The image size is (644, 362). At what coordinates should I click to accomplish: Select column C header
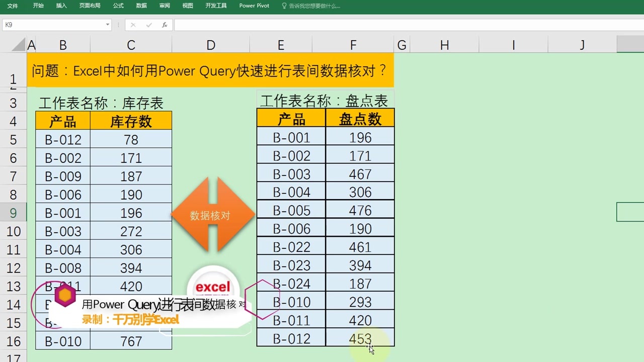click(x=131, y=45)
